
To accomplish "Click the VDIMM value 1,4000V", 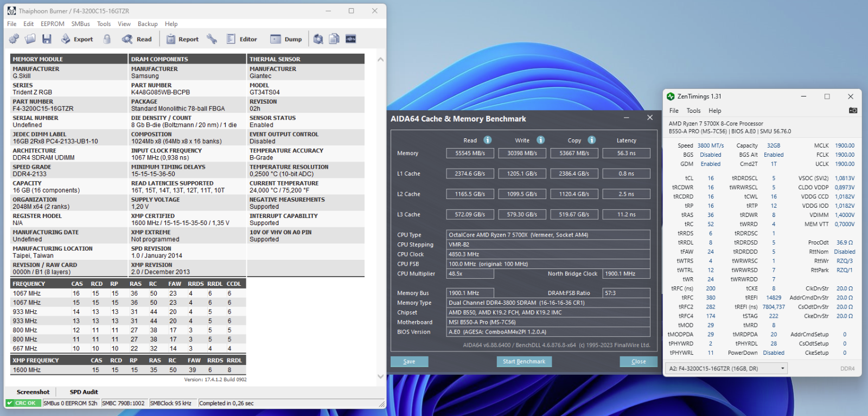I will click(845, 215).
